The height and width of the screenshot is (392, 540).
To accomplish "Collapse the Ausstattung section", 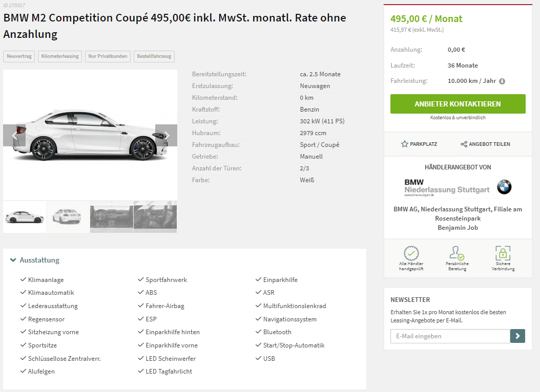I will pyautogui.click(x=13, y=260).
